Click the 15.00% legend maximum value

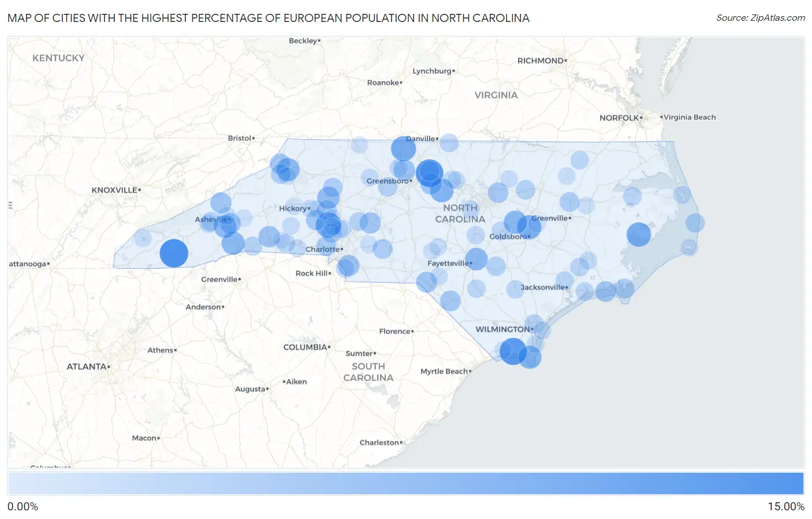click(x=785, y=506)
